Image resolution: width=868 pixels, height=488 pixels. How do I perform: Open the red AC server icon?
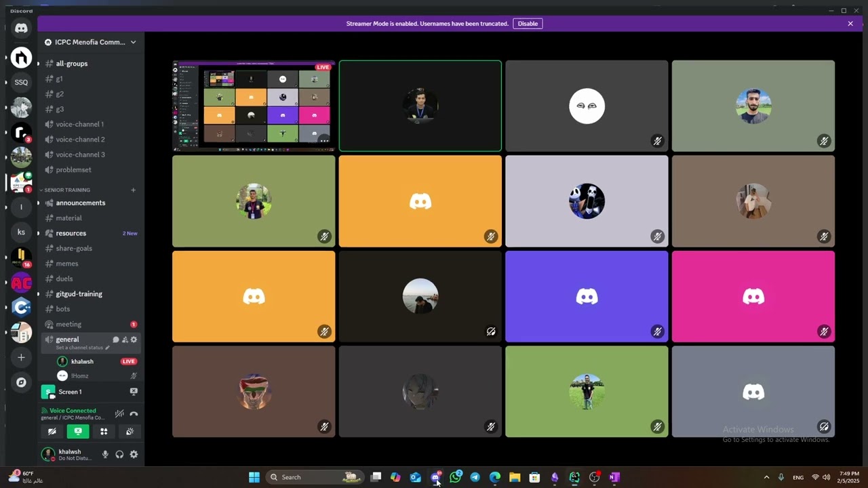21,283
